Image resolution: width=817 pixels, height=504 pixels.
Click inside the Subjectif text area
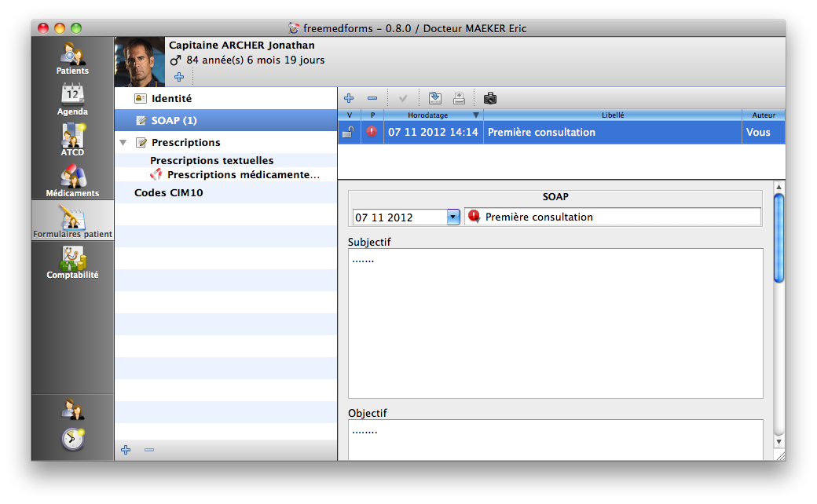pyautogui.click(x=555, y=323)
